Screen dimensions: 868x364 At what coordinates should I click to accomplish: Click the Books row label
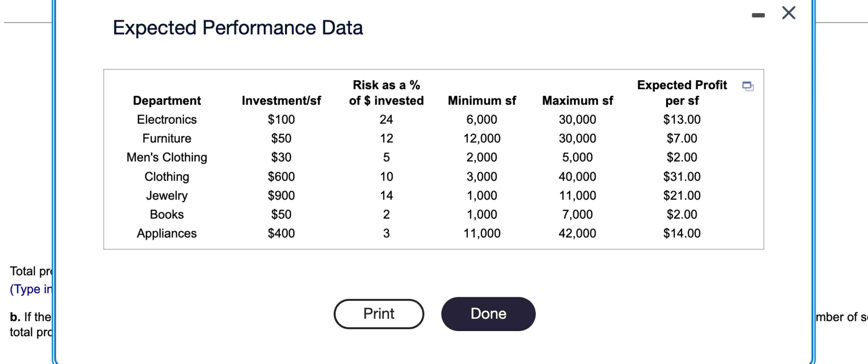(167, 214)
